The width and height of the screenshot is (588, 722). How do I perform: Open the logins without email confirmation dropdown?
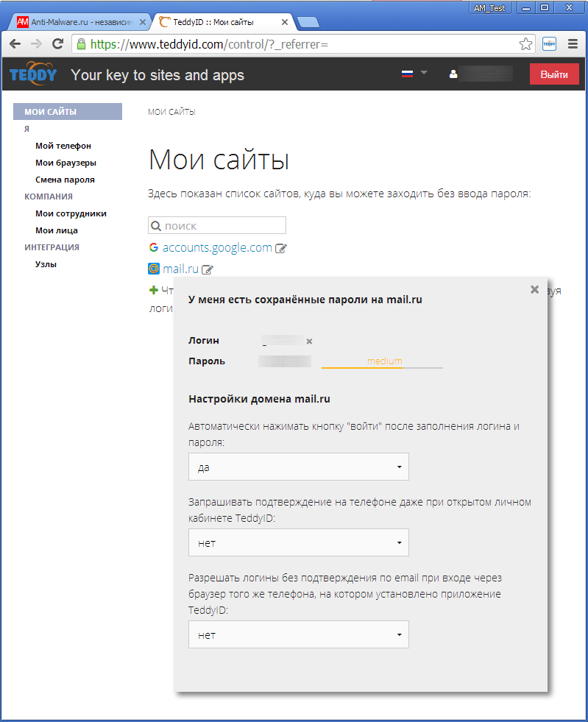pyautogui.click(x=298, y=634)
